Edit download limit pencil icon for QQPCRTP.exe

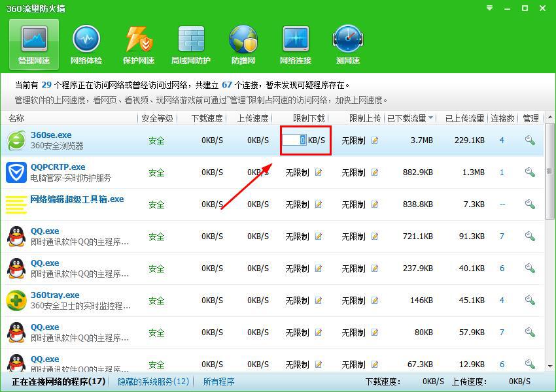[319, 172]
